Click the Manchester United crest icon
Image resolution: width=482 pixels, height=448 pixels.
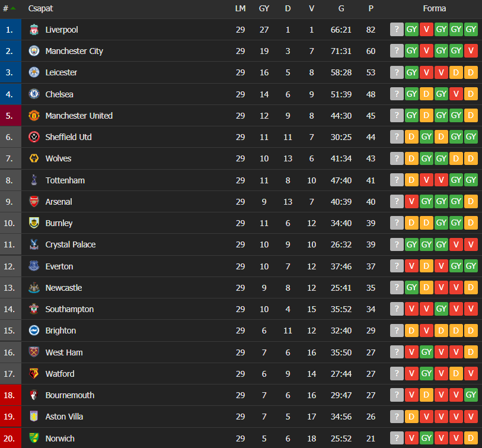[34, 115]
